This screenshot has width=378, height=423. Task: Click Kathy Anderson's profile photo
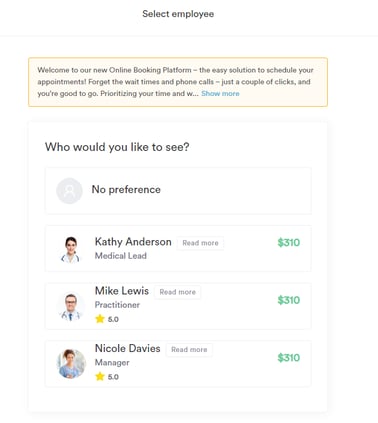(x=71, y=249)
